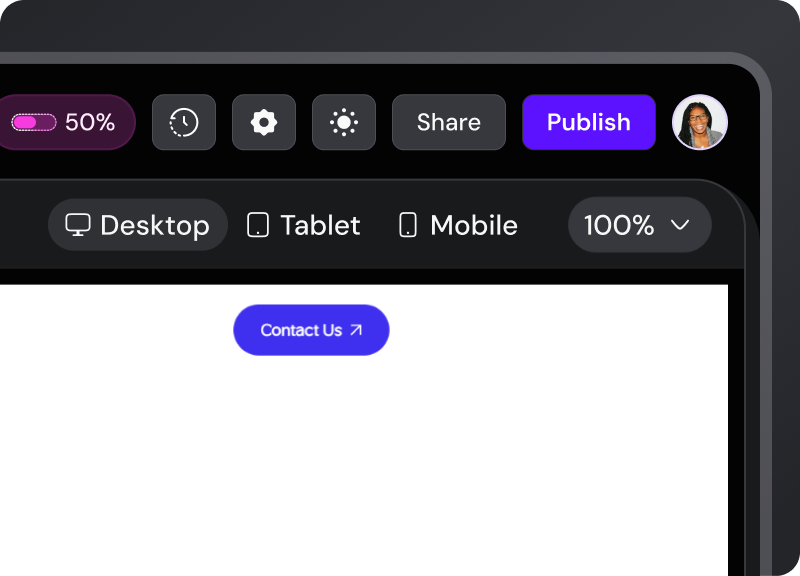Click the mobile phone device icon
Viewport: 800px width, 576px height.
pos(408,225)
